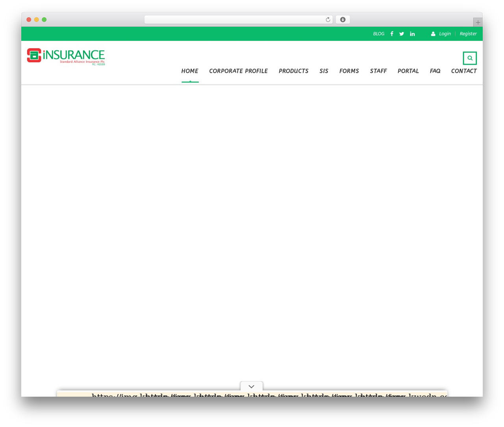
Task: Open the PORTAL menu item
Action: coord(408,71)
